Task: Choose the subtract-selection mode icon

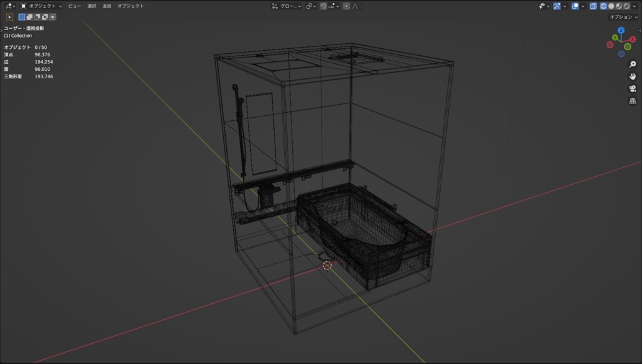Action: [x=37, y=17]
